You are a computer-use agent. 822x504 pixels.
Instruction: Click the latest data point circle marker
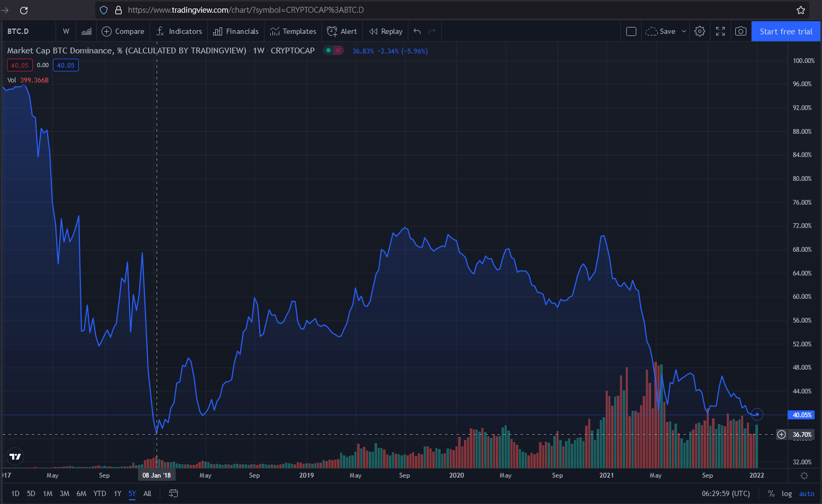(x=757, y=415)
